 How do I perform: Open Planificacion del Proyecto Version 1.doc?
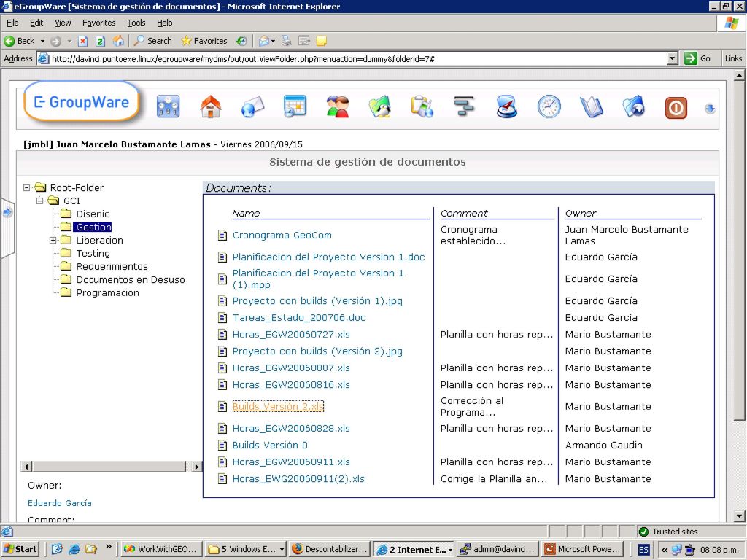[328, 257]
